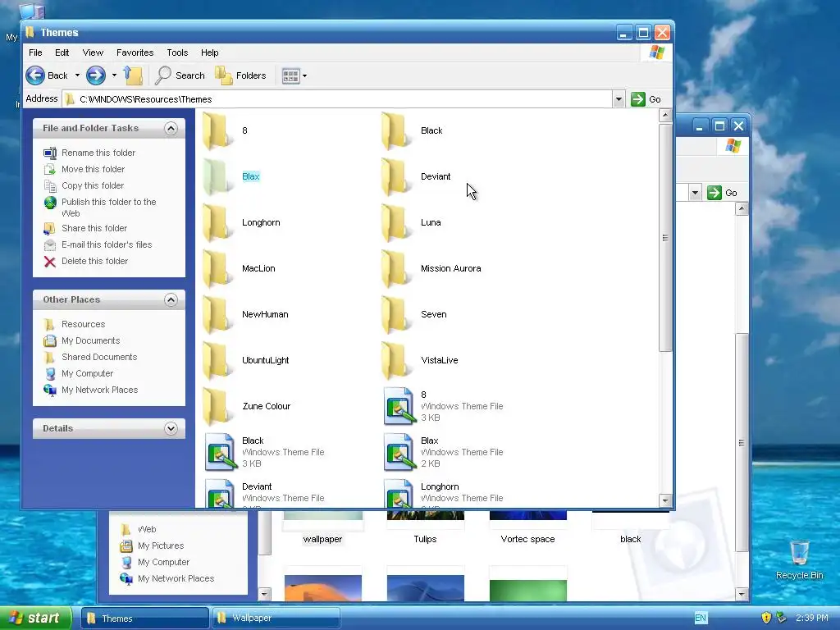Select the 8 Windows Theme File icon

click(399, 407)
